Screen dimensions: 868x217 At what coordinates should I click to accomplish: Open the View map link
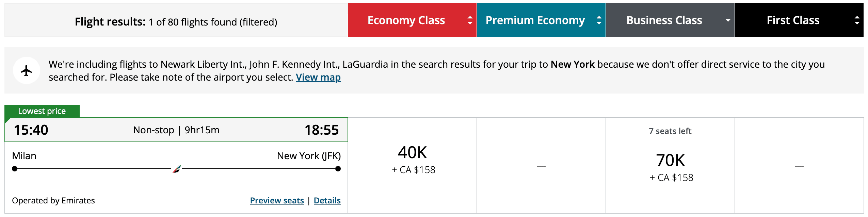coord(318,78)
